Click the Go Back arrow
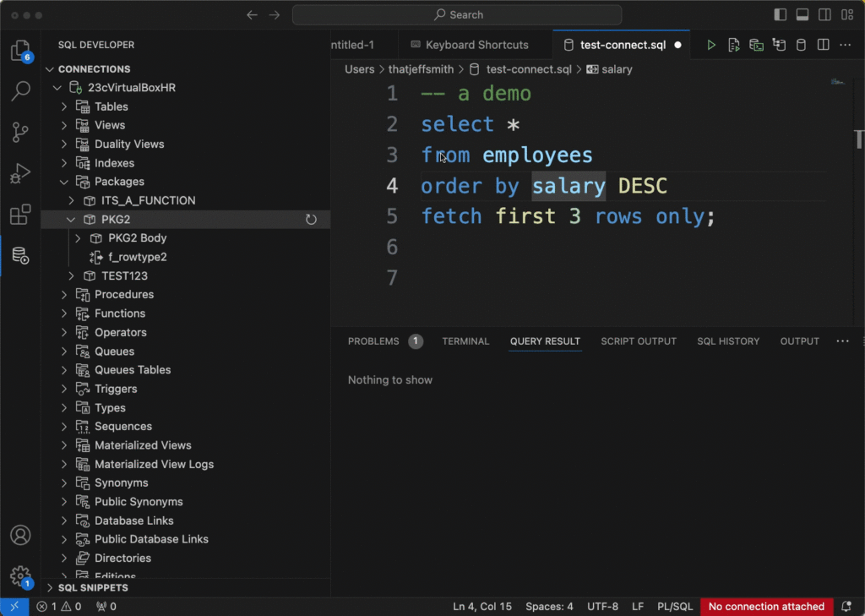This screenshot has width=865, height=616. pyautogui.click(x=252, y=15)
